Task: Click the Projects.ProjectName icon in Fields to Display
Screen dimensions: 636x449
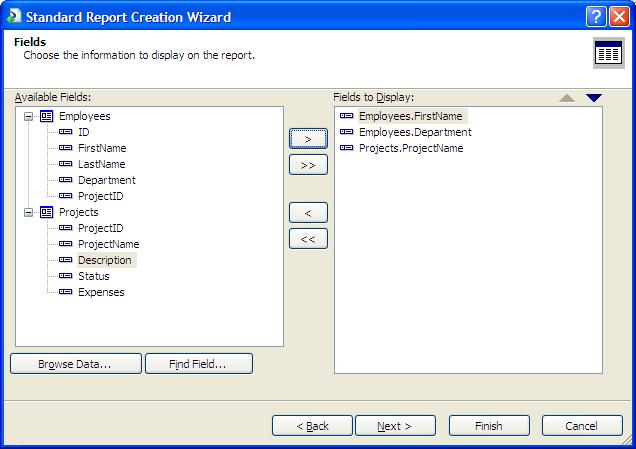Action: [346, 148]
